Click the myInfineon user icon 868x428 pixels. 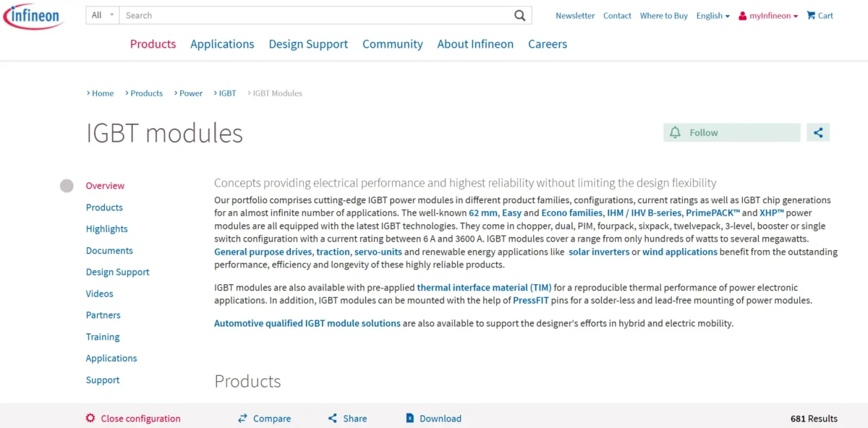742,16
